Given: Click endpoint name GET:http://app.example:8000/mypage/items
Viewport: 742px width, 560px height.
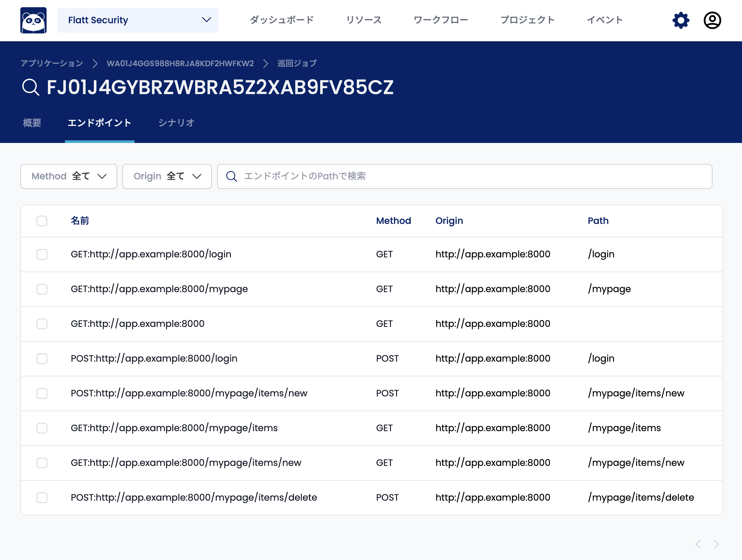Looking at the screenshot, I should coord(174,428).
